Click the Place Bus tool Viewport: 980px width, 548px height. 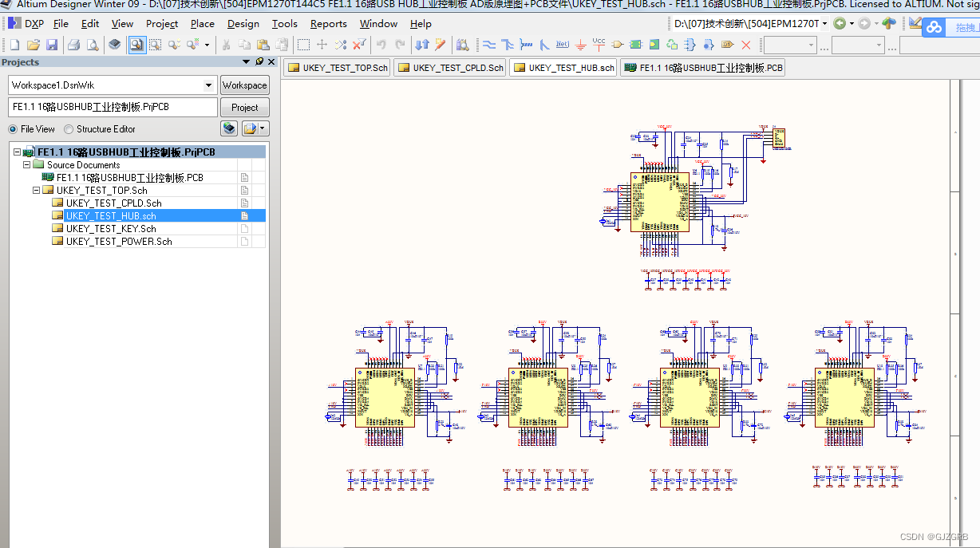click(x=508, y=45)
